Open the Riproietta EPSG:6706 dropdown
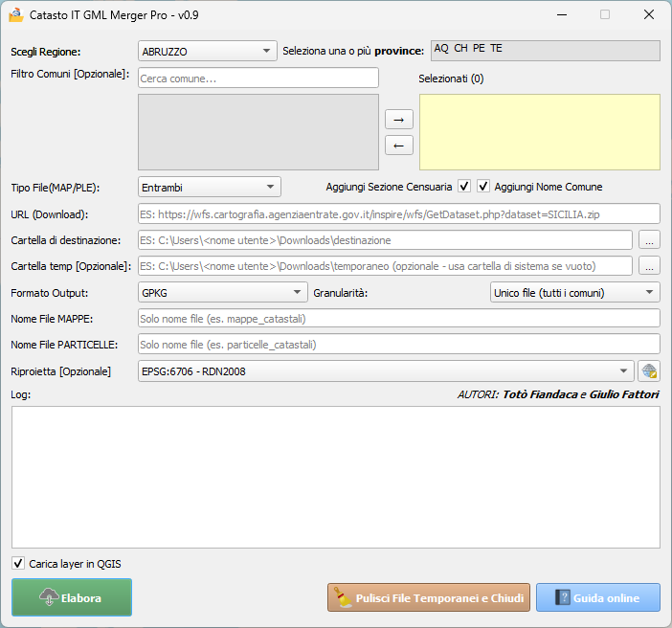This screenshot has width=672, height=628. [x=386, y=371]
